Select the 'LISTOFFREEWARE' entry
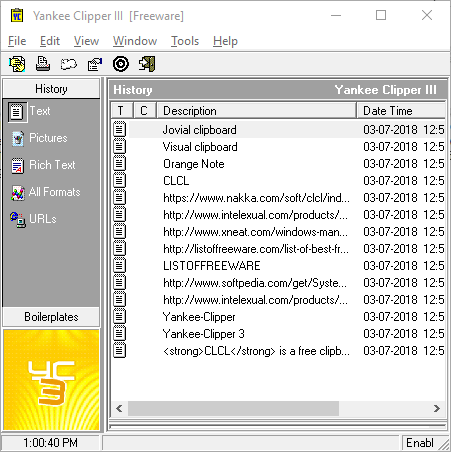Viewport: 451px width, 452px height. (212, 266)
